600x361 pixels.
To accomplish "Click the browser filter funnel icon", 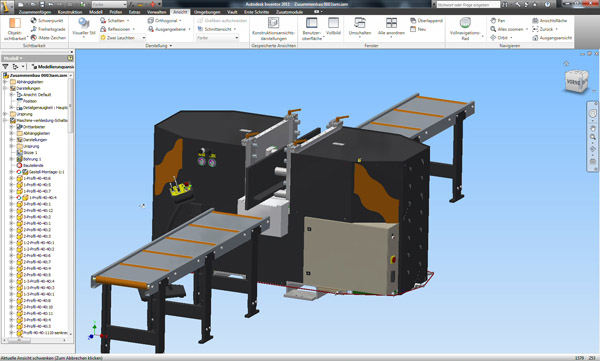I will coord(5,67).
